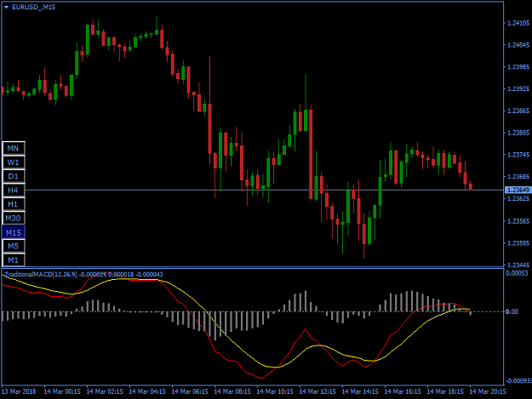Click the 14 Mar 08:15 time label
Viewport: 532px width, 399px height.
232,391
